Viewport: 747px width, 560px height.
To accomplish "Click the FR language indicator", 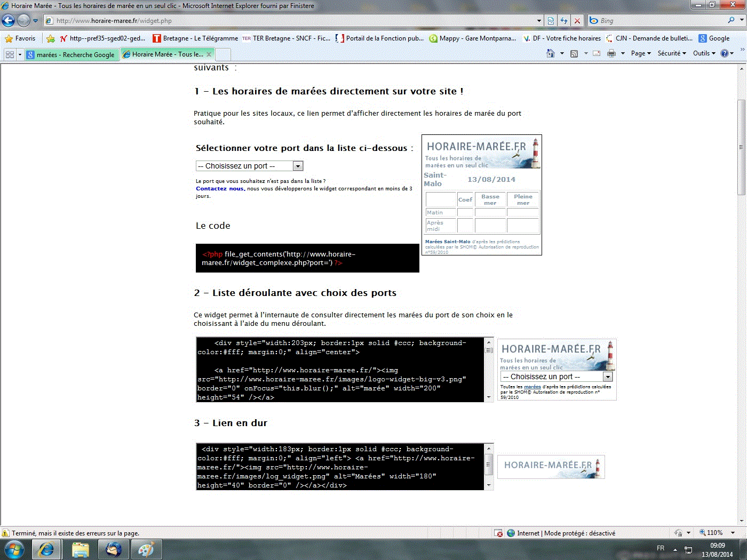I will point(661,548).
